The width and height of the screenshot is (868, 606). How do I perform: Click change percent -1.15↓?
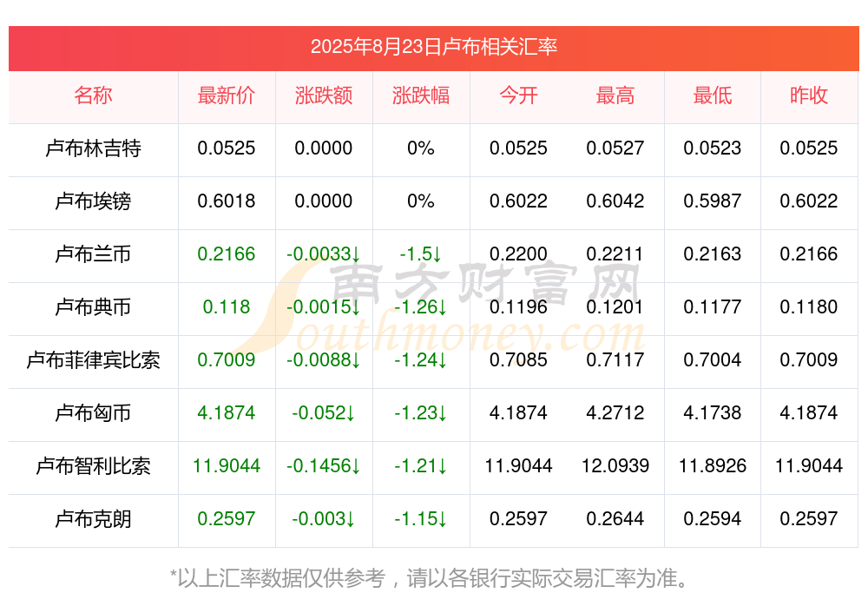click(x=421, y=519)
